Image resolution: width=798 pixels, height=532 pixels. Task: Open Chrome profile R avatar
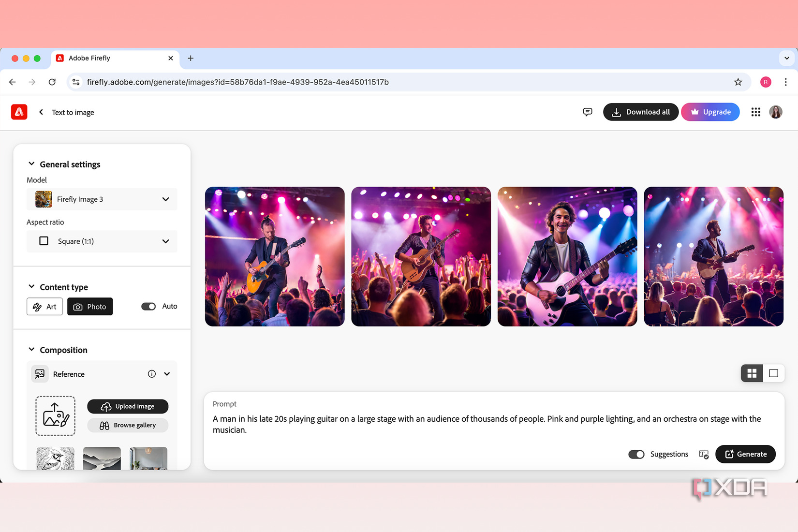click(x=766, y=82)
